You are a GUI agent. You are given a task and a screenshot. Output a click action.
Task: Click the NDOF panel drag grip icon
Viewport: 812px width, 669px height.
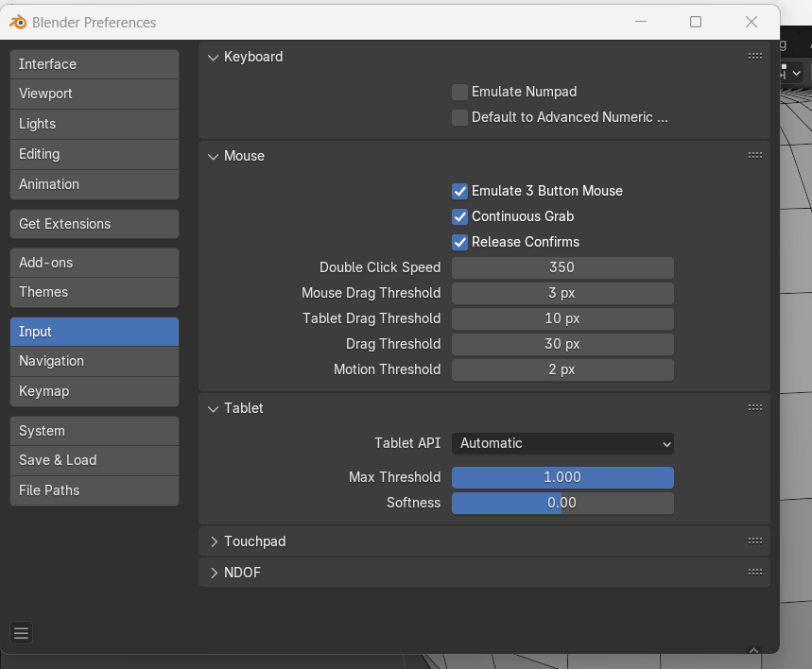(755, 573)
